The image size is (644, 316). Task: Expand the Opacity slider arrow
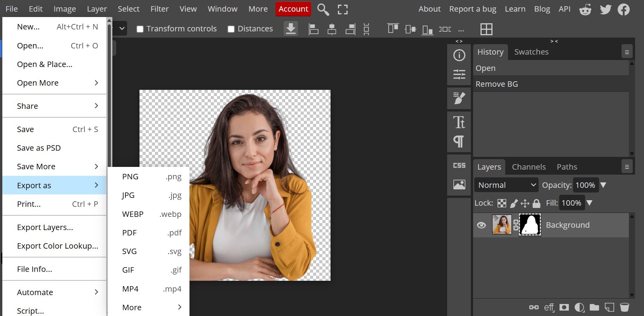(603, 185)
